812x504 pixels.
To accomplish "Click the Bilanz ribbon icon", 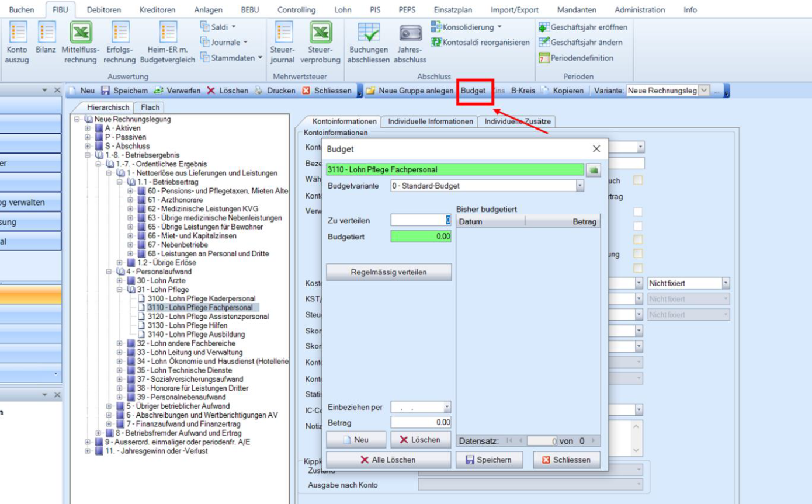I will click(46, 34).
